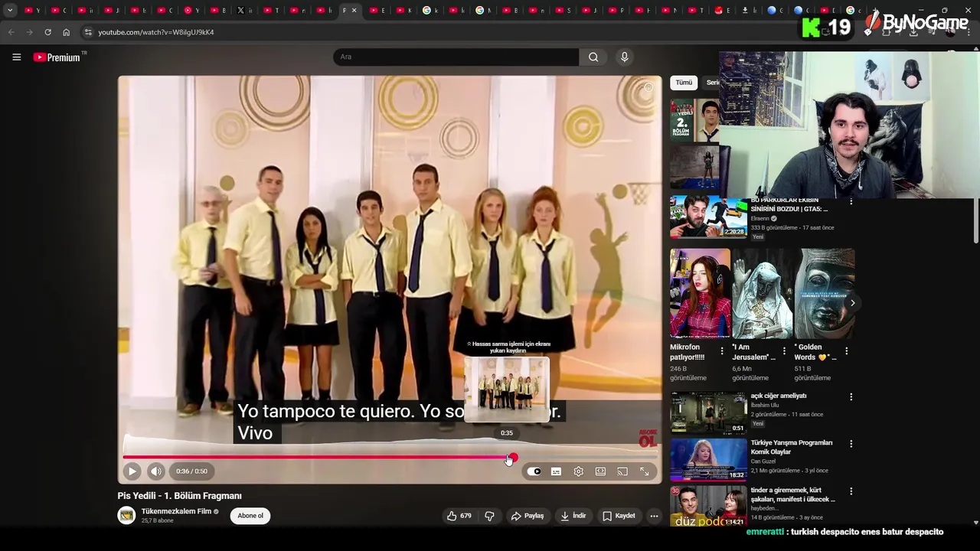Click the 0:36 / 0:50 time display

pyautogui.click(x=191, y=471)
